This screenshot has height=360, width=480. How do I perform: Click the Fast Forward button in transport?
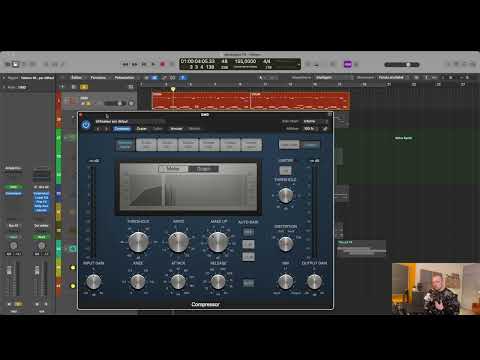(135, 64)
